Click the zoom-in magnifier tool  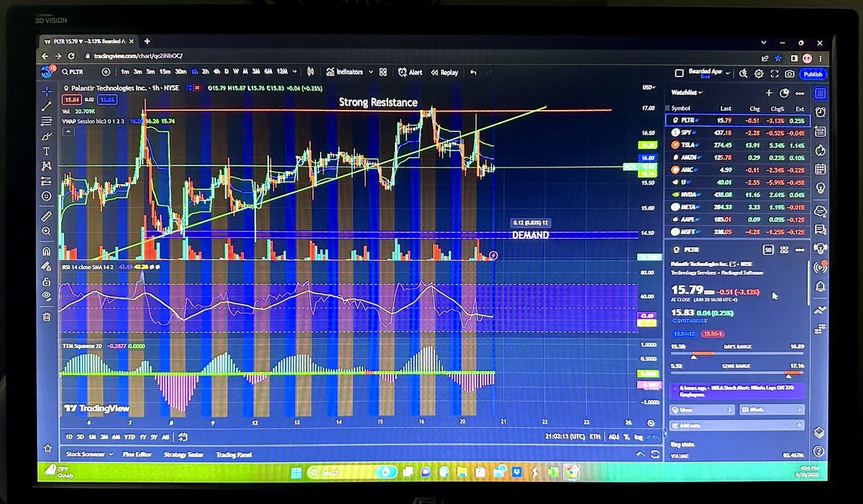click(x=47, y=231)
